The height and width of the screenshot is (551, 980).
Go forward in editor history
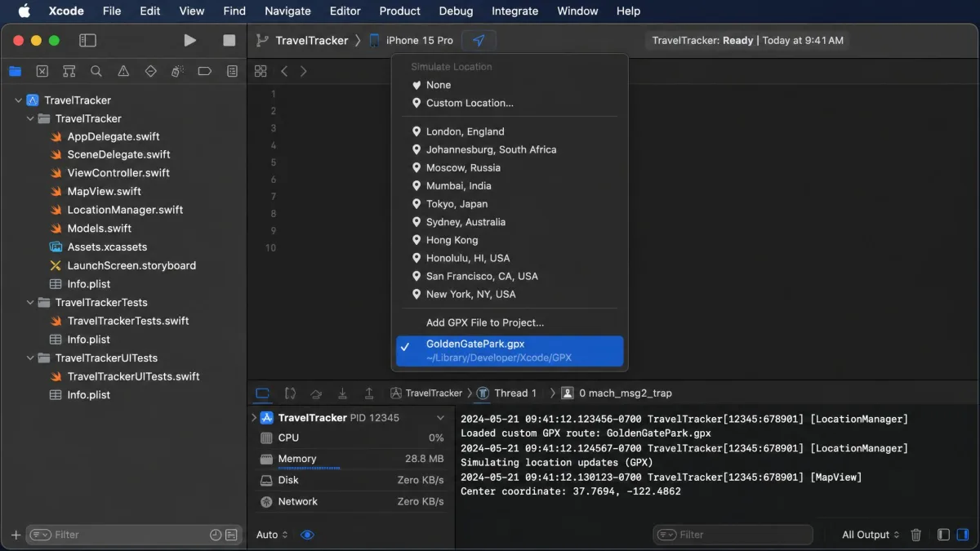click(304, 71)
